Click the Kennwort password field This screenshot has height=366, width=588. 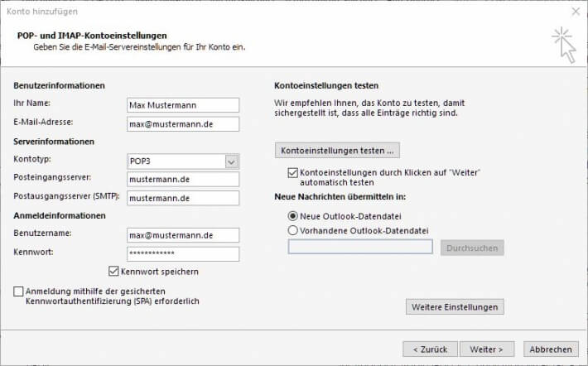pos(183,254)
